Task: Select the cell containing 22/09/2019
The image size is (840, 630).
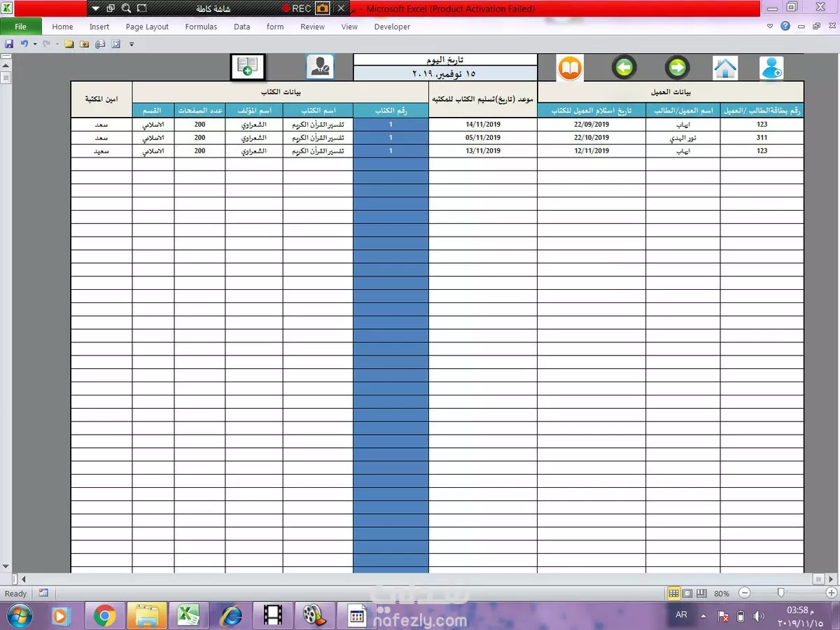Action: tap(591, 124)
